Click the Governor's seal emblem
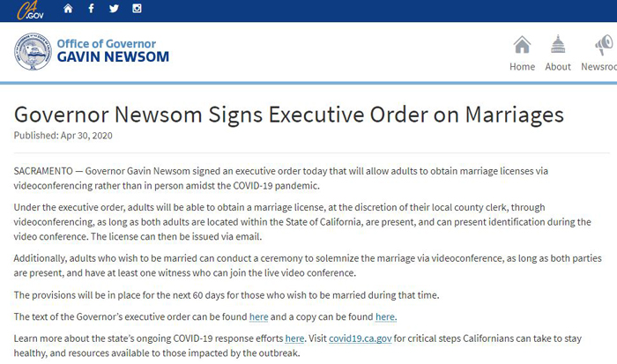The image size is (617, 364). pyautogui.click(x=33, y=51)
